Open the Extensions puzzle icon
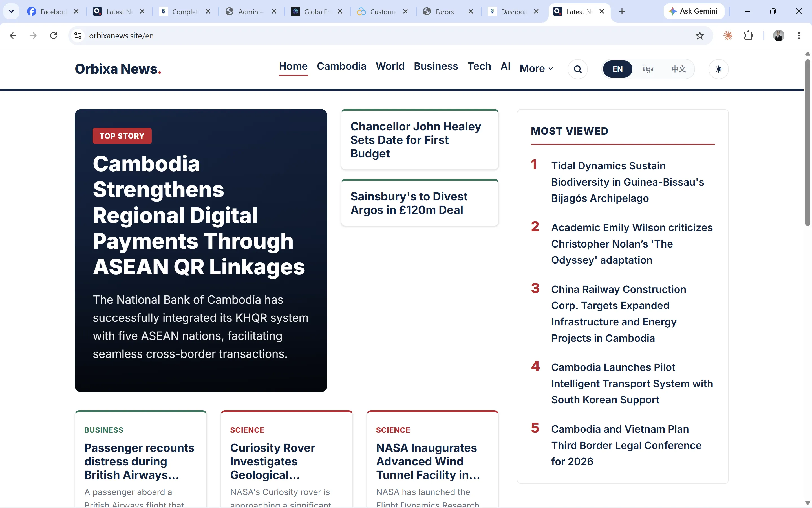Screen dimensions: 812x508 (x=748, y=36)
